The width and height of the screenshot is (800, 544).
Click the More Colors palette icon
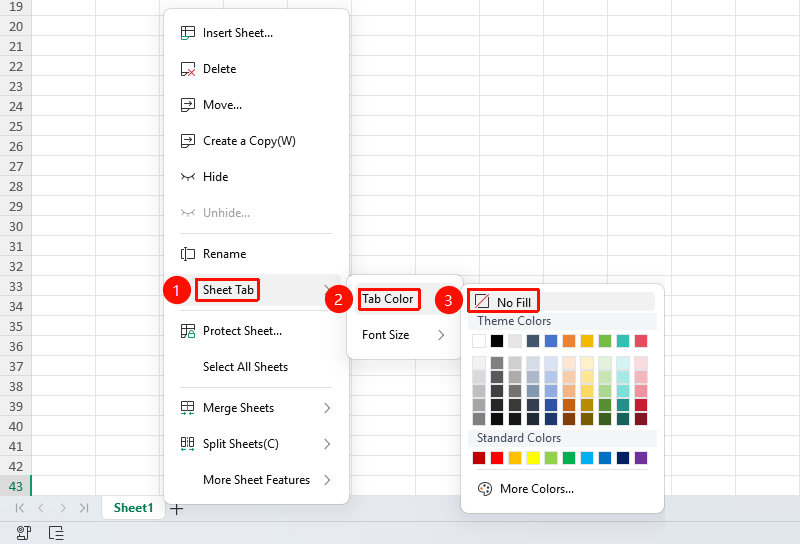coord(485,489)
